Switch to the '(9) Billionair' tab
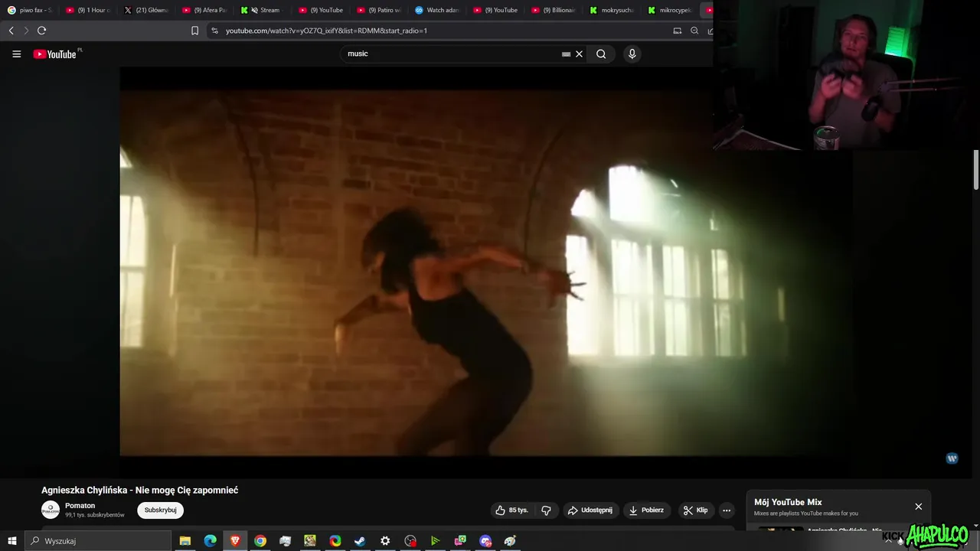Image resolution: width=980 pixels, height=551 pixels. pyautogui.click(x=553, y=10)
